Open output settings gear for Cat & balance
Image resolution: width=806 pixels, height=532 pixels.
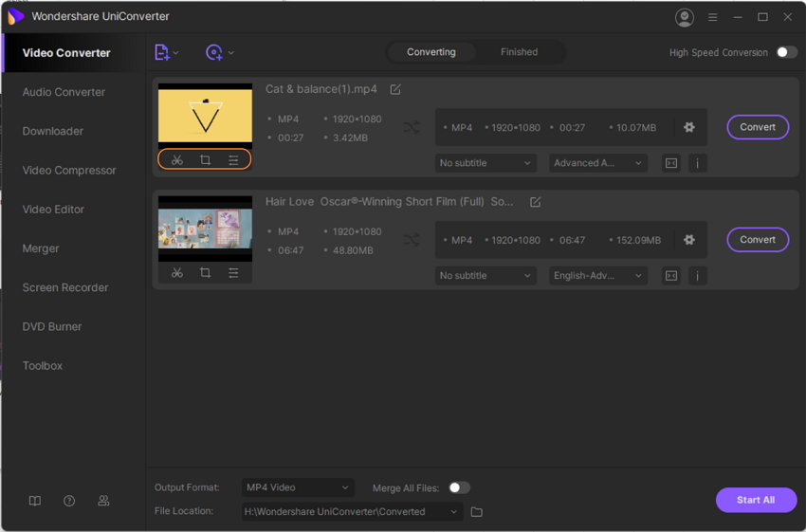point(689,127)
